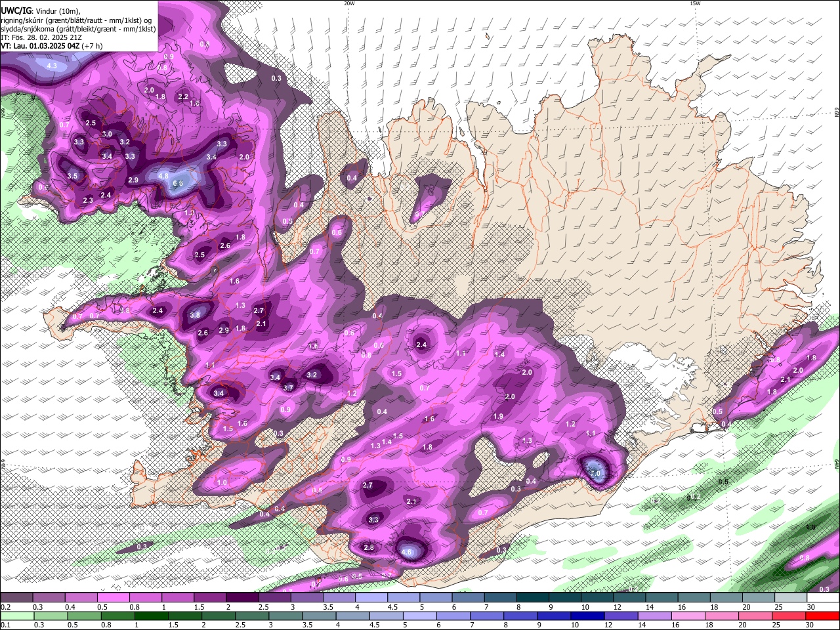840x630 pixels.
Task: Click the 6.6 snowfall maximum value
Action: pos(178,184)
